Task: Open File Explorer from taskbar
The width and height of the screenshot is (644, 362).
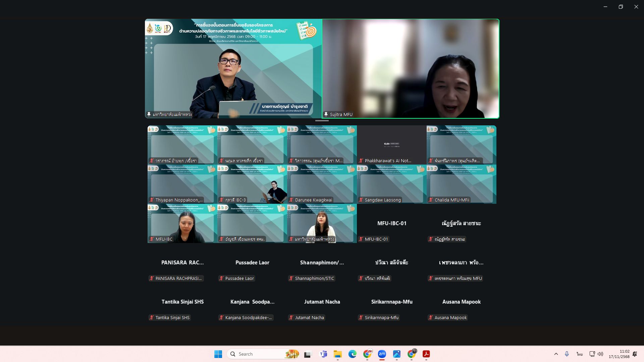Action: [x=337, y=354]
